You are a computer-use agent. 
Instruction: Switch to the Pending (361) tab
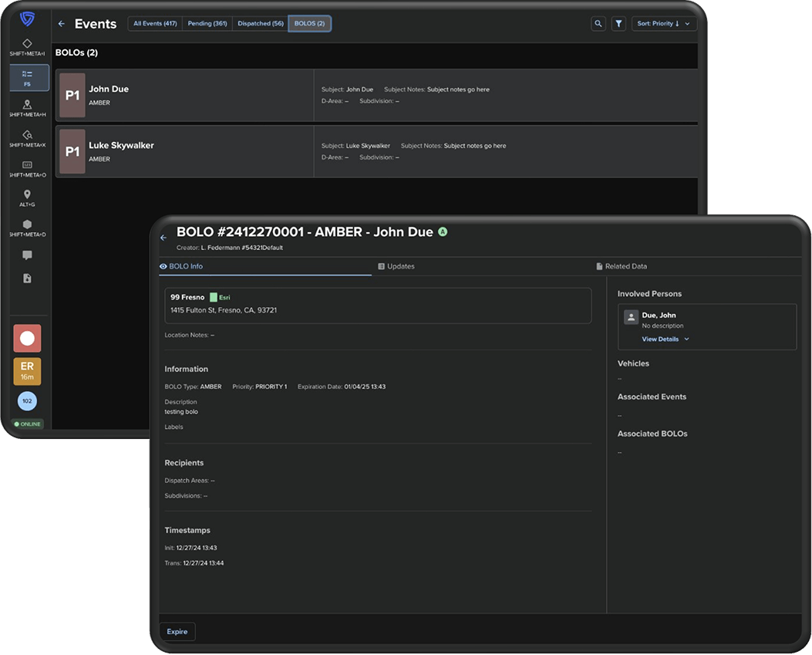(x=207, y=24)
